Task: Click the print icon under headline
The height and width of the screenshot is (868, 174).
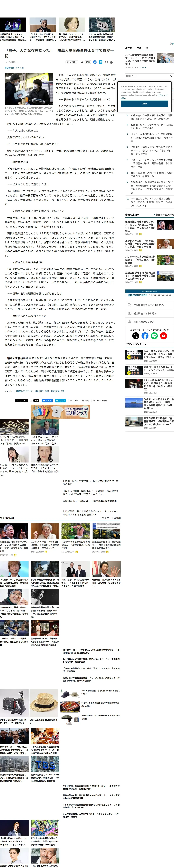Action: tap(111, 62)
